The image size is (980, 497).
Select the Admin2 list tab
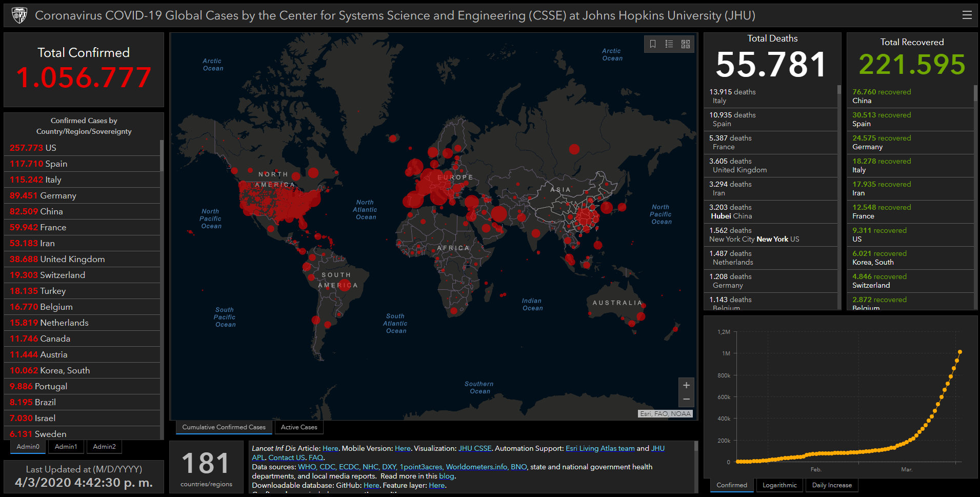tap(104, 447)
